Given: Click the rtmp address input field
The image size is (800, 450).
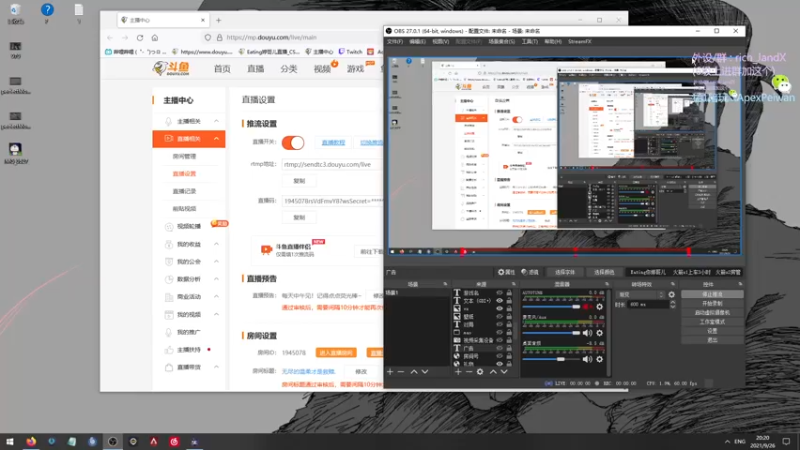Looking at the screenshot, I should 332,164.
